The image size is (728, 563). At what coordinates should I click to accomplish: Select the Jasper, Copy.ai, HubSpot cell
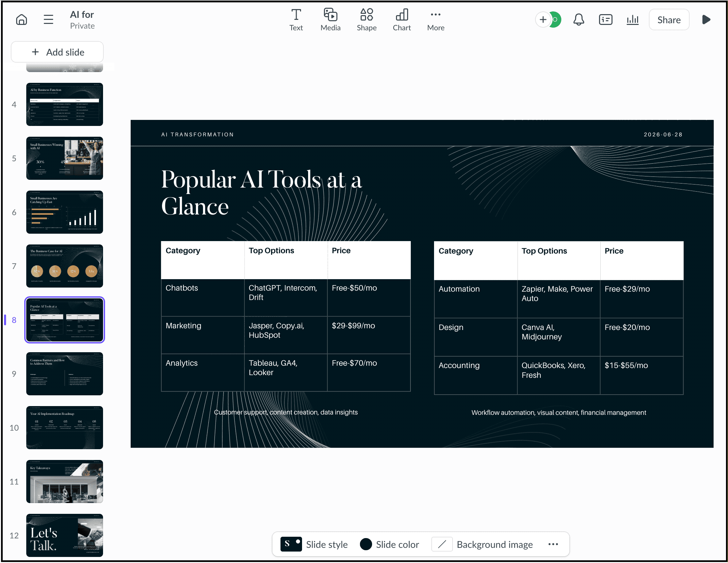286,335
